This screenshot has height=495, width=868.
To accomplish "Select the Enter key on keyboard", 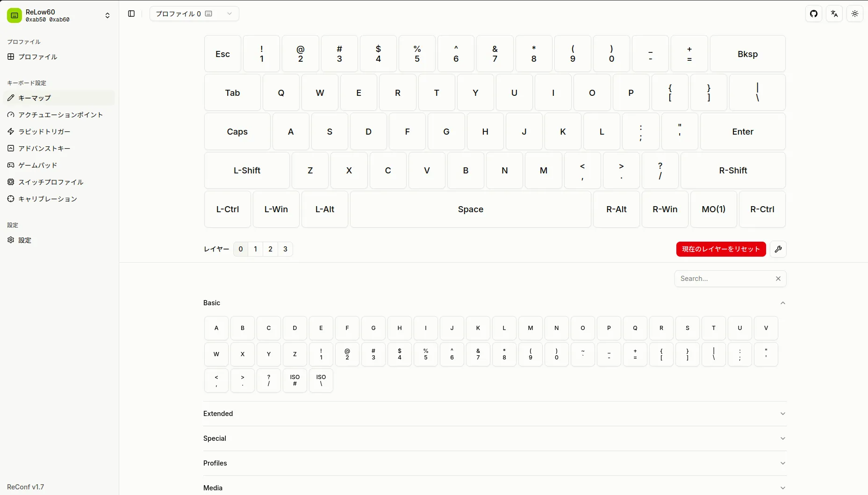I will (x=743, y=131).
